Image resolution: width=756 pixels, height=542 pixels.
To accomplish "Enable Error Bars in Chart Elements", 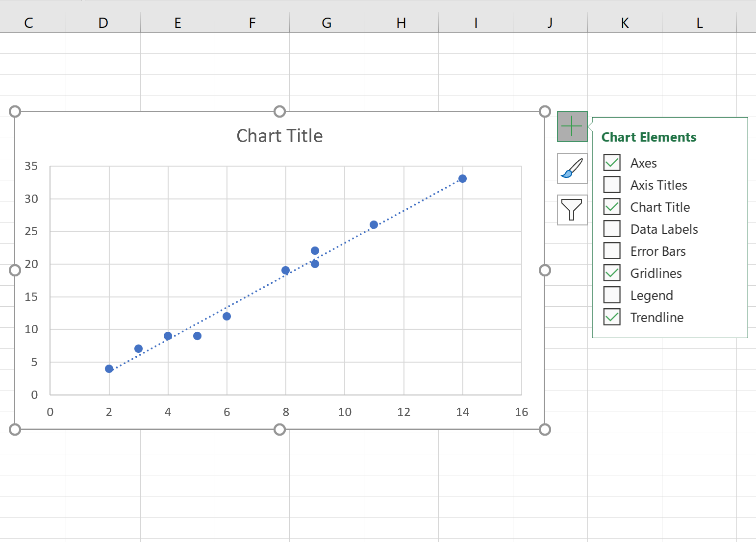I will [x=612, y=251].
